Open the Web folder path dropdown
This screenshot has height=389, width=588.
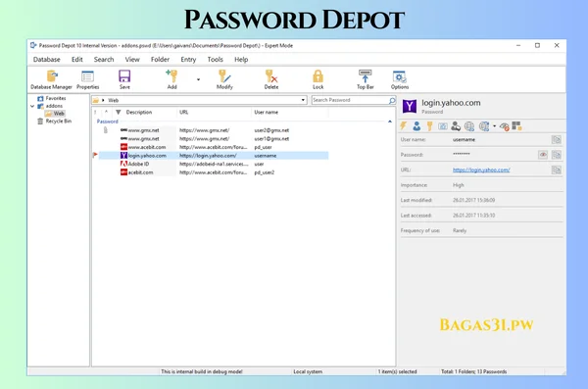click(303, 100)
